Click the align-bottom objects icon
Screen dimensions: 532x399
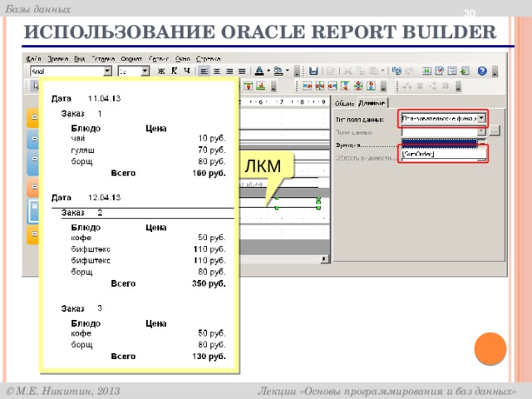(371, 86)
